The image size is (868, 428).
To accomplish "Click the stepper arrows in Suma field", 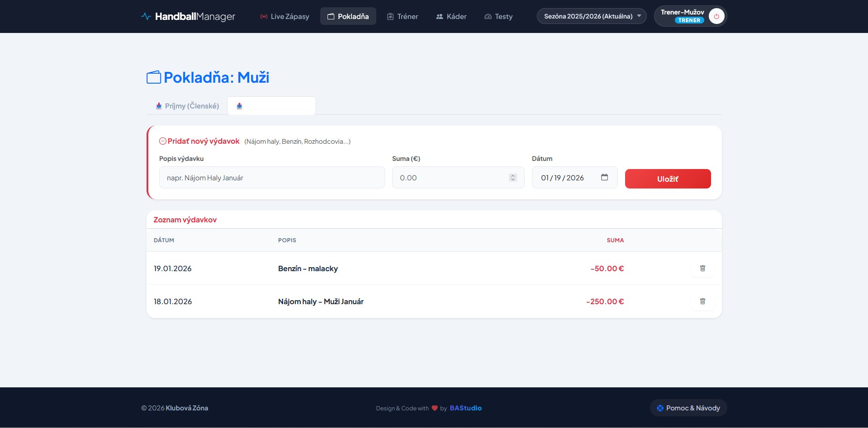I will (512, 178).
